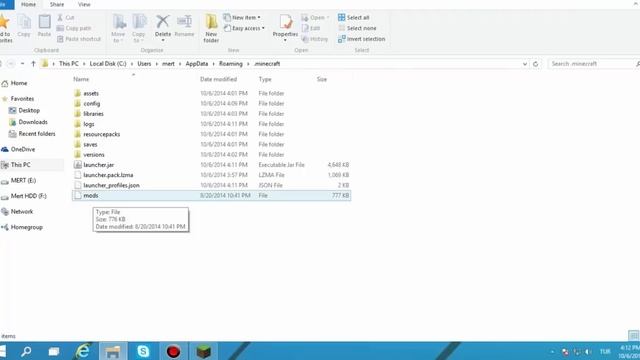
Task: Click the Rename ribbon button
Action: click(x=184, y=26)
